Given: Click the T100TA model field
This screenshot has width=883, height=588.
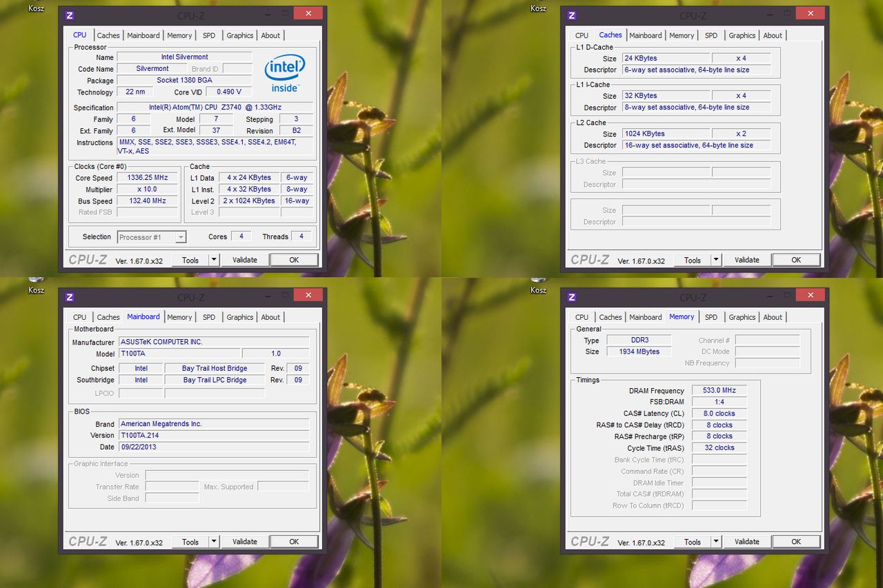Looking at the screenshot, I should (x=179, y=354).
